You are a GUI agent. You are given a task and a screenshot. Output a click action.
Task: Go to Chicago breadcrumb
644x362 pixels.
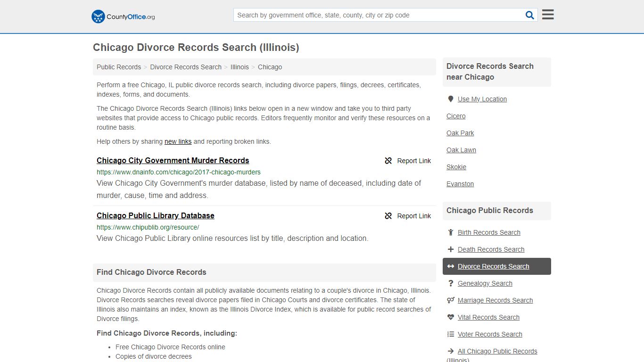pyautogui.click(x=270, y=67)
